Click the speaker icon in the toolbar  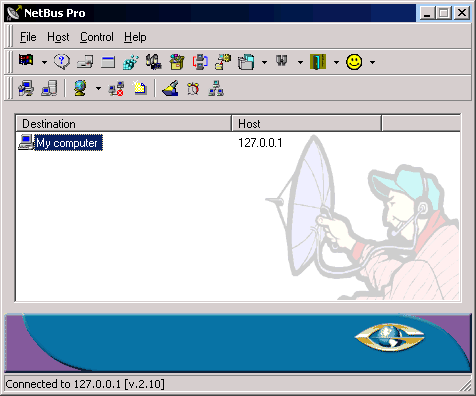tap(154, 62)
